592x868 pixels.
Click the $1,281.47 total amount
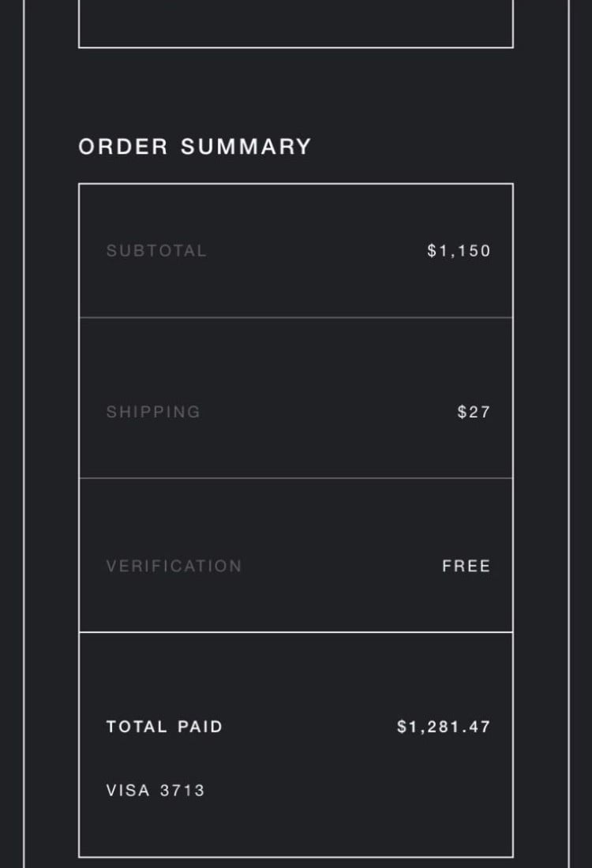click(444, 726)
